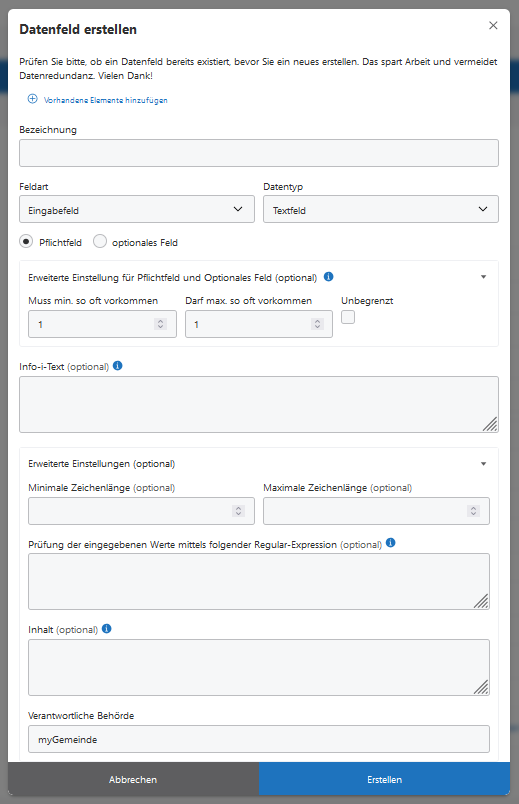Click the plus-circle icon for existing elements
Screen dimensions: 519x804
click(x=32, y=99)
